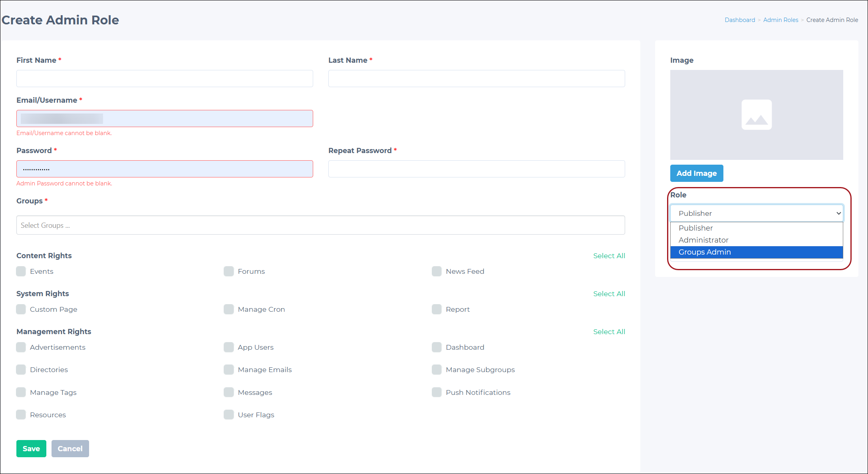Enable the Dashboard rights checkbox
The width and height of the screenshot is (868, 474).
point(437,347)
